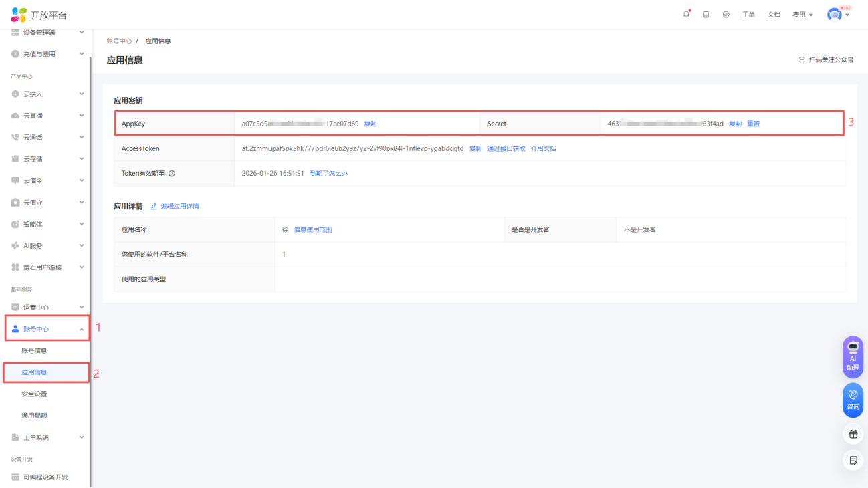The width and height of the screenshot is (868, 488).
Task: Select 安全设置 in the sidebar
Action: click(35, 394)
